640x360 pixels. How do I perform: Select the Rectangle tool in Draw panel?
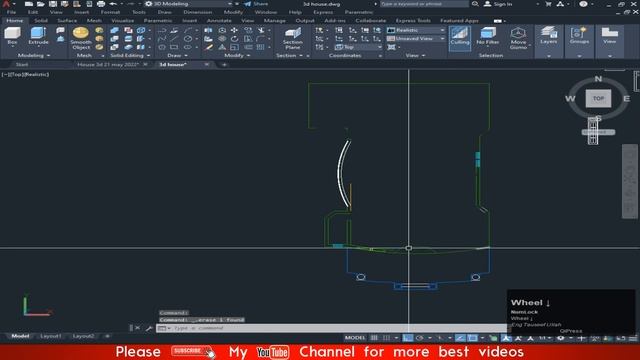coord(174,47)
